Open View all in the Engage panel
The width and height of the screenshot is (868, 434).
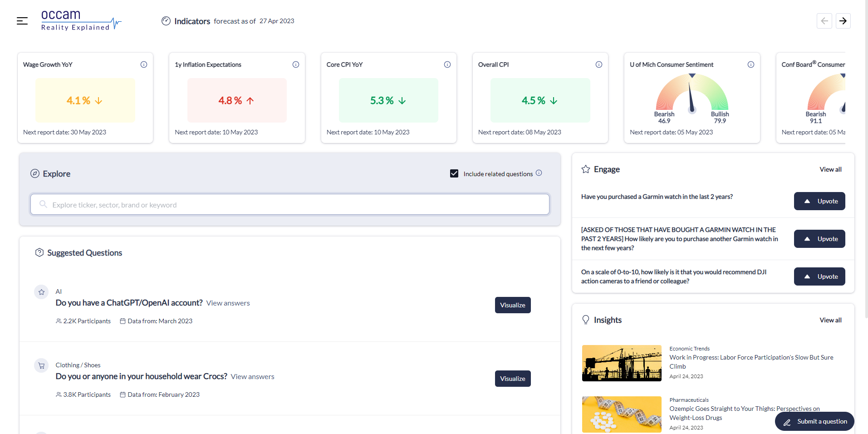click(830, 169)
